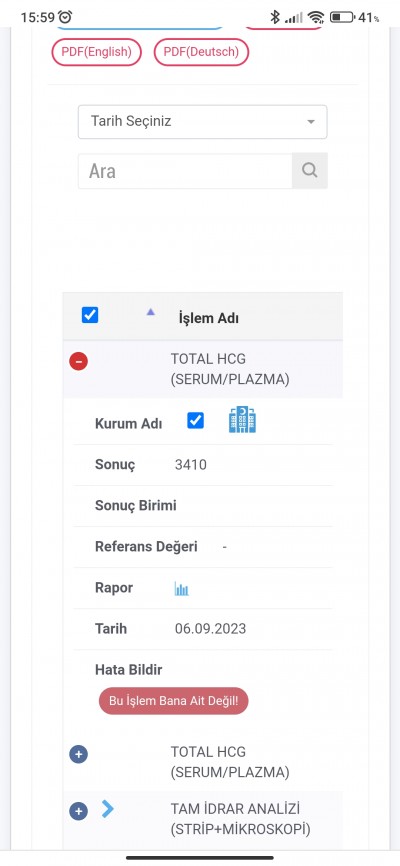Focus the Ara search field
Image resolution: width=400 pixels, height=866 pixels.
(x=185, y=171)
